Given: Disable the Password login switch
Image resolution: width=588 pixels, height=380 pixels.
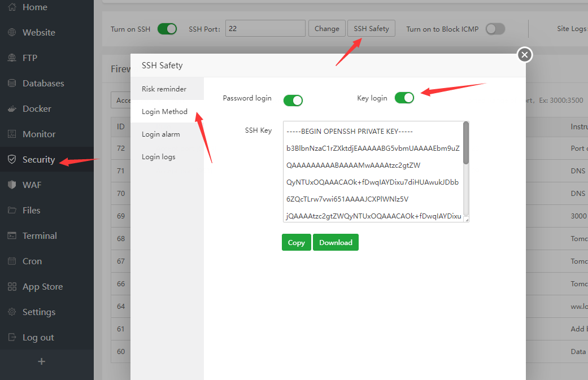Looking at the screenshot, I should 293,101.
